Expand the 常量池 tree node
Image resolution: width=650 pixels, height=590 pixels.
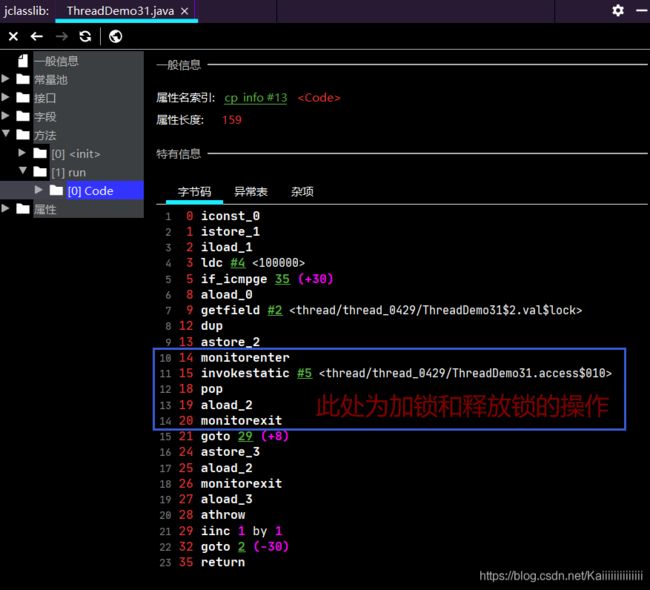click(x=5, y=78)
